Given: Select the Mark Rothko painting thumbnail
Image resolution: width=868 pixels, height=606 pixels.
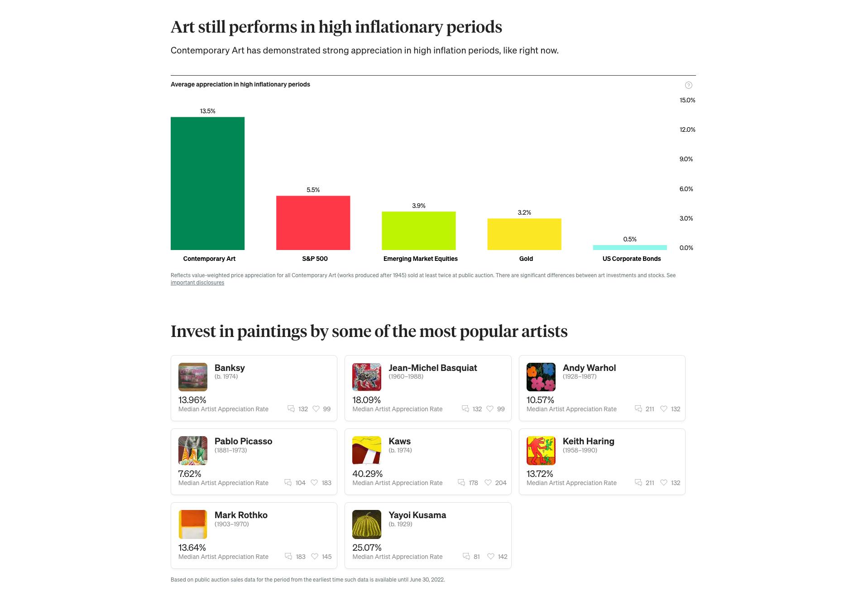Looking at the screenshot, I should click(x=193, y=524).
